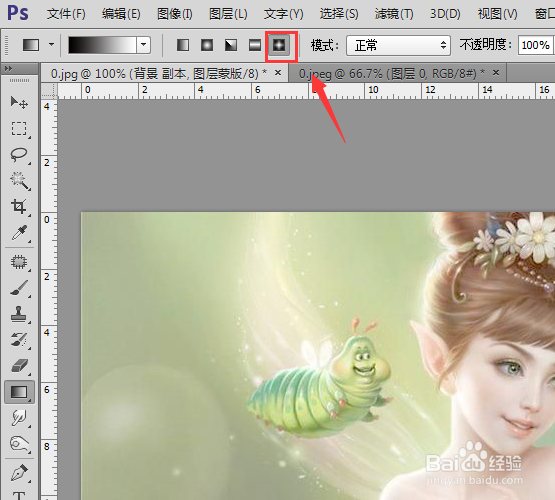Choose the Angle gradient style
This screenshot has height=500, width=555.
pos(231,45)
